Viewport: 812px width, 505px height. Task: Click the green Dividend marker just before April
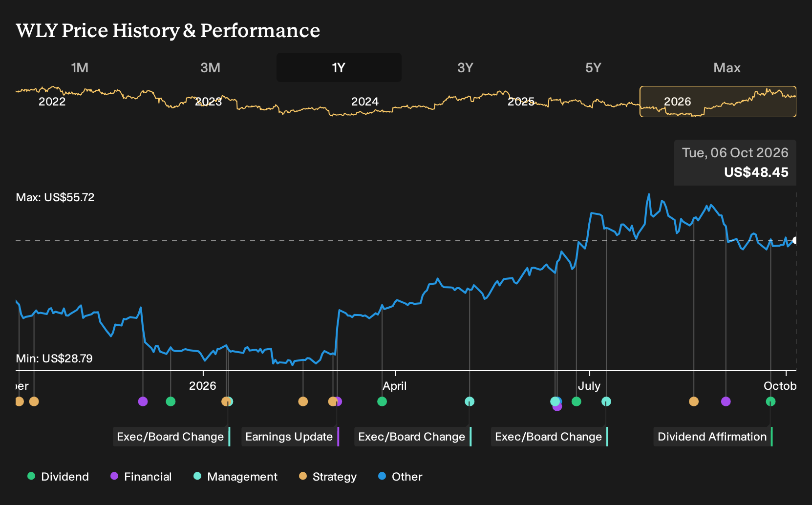click(x=382, y=401)
